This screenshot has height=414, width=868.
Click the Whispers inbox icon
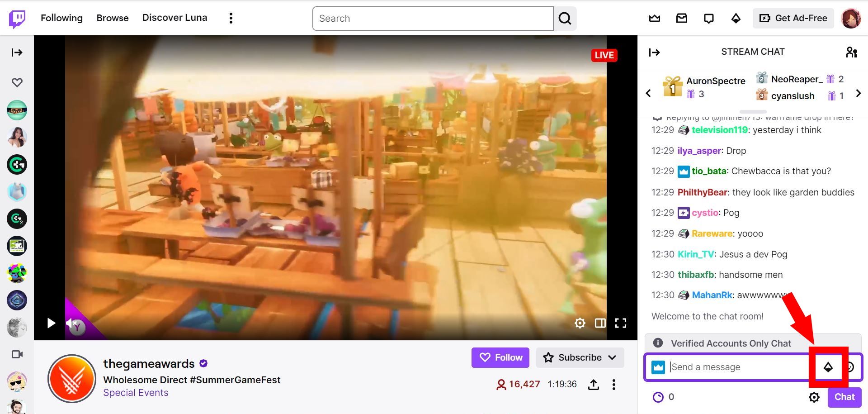coord(682,18)
